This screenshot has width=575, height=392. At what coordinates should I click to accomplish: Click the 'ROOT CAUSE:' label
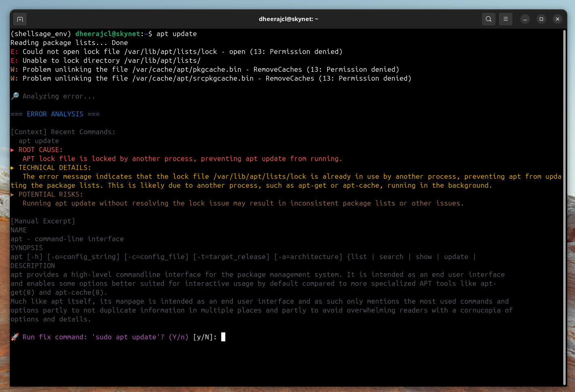[x=41, y=150]
